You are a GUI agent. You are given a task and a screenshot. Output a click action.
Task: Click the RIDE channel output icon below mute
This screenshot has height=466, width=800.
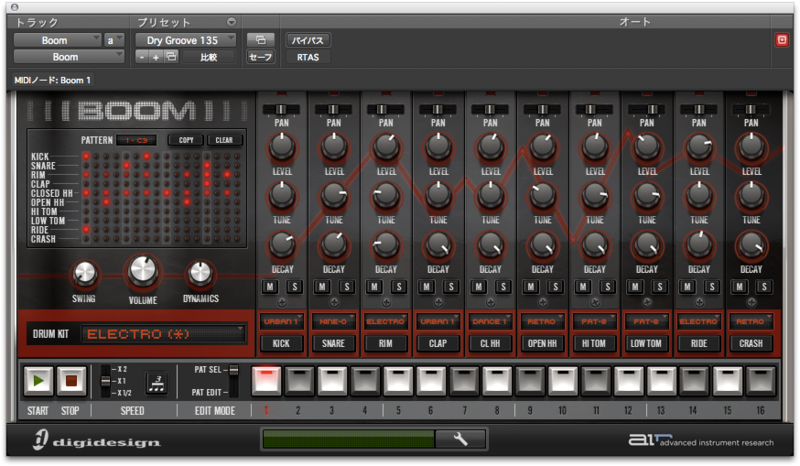[x=699, y=303]
